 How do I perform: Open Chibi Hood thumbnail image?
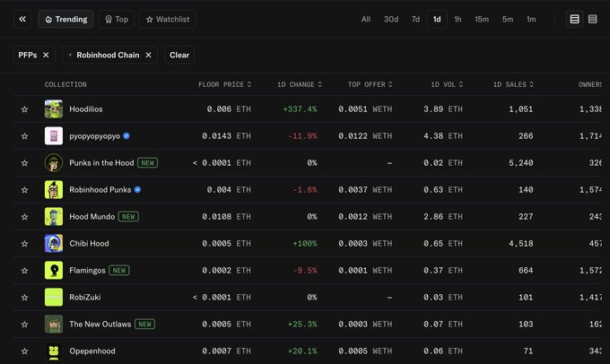click(54, 243)
